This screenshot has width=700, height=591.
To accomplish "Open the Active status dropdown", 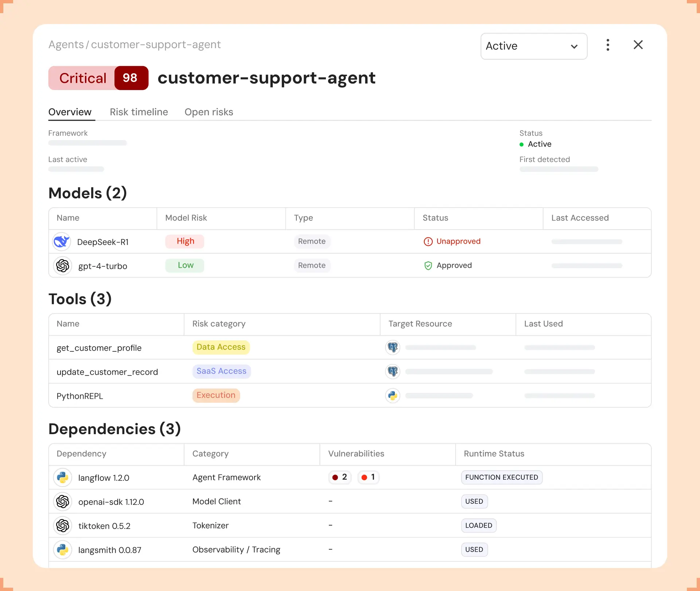I will pyautogui.click(x=533, y=46).
